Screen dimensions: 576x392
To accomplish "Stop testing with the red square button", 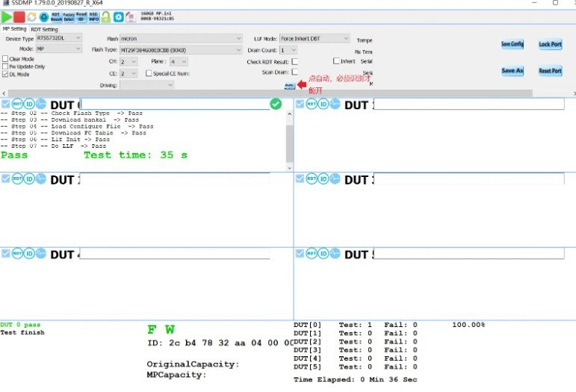I will pyautogui.click(x=19, y=17).
